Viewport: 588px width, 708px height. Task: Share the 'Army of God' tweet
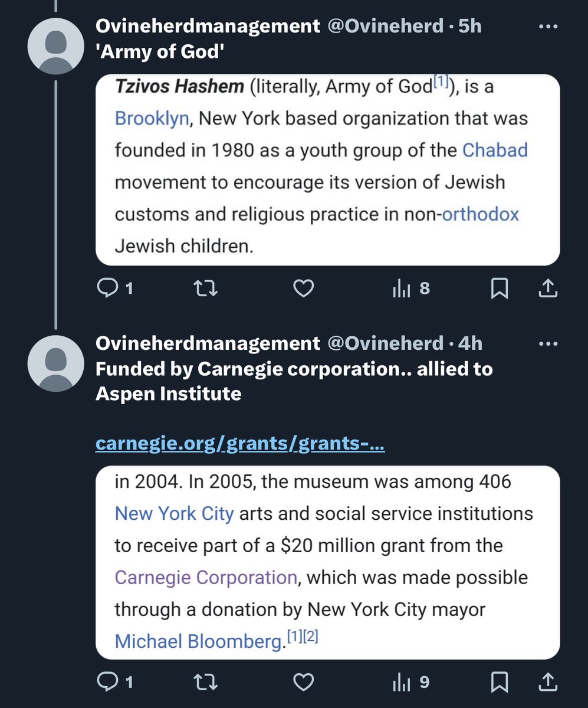click(x=547, y=289)
